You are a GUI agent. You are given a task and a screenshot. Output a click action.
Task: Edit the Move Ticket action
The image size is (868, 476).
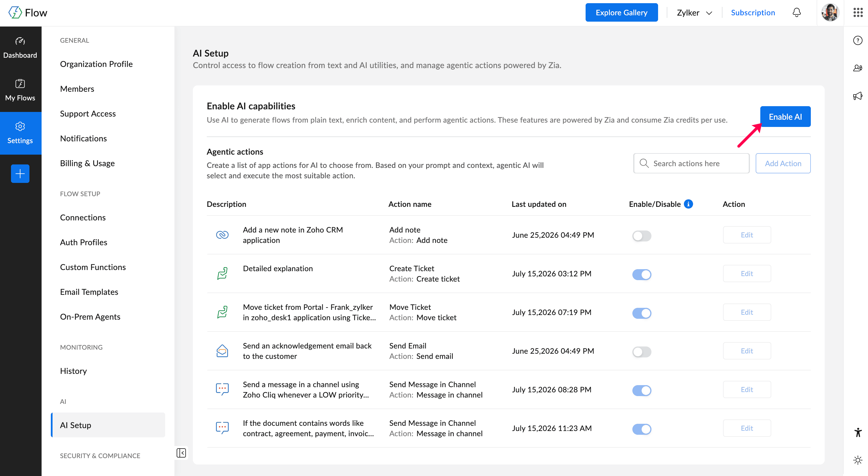747,312
